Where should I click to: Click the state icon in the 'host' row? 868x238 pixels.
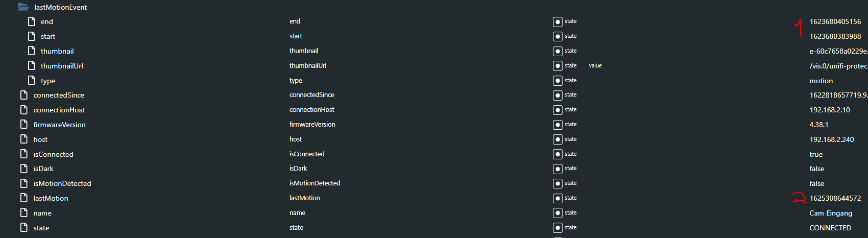click(x=558, y=139)
